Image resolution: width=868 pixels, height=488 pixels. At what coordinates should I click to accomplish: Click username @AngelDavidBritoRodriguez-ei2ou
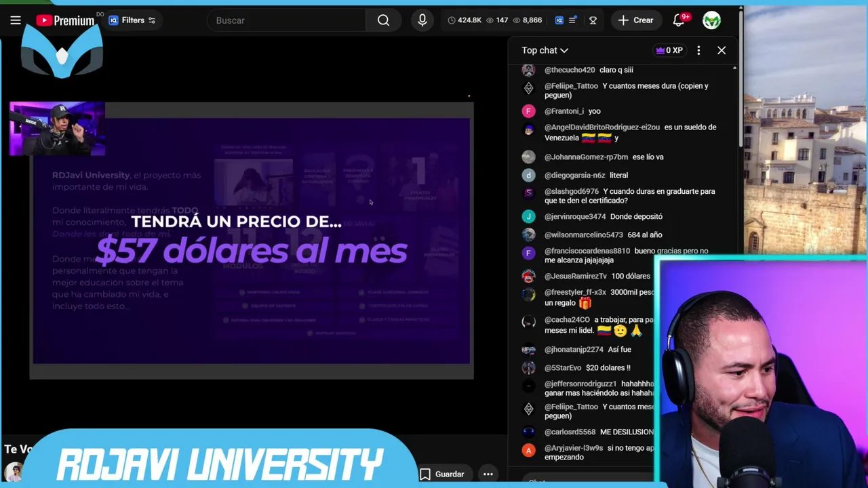click(x=602, y=127)
